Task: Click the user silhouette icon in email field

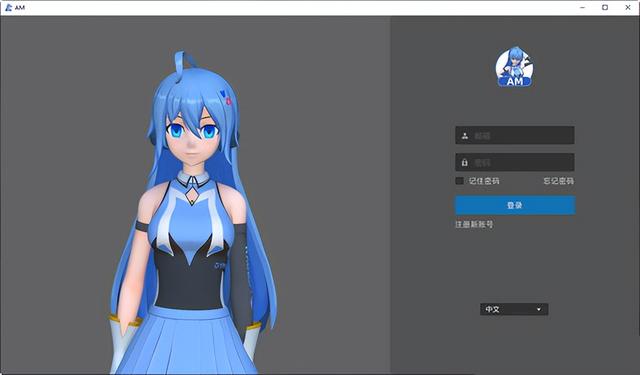Action: click(464, 136)
